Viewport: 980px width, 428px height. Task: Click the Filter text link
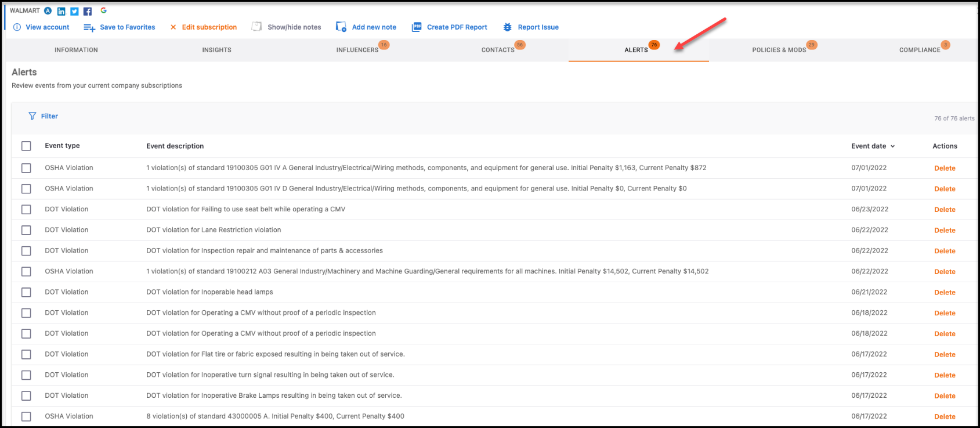(x=49, y=116)
